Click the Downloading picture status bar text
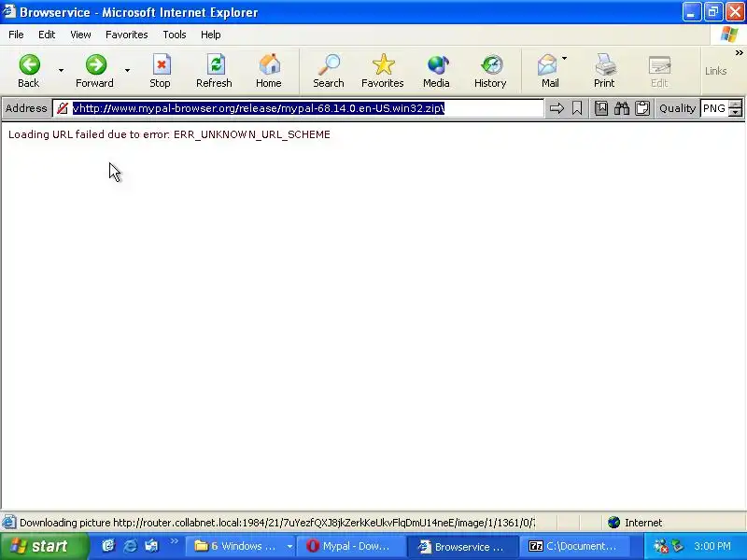 click(x=276, y=523)
